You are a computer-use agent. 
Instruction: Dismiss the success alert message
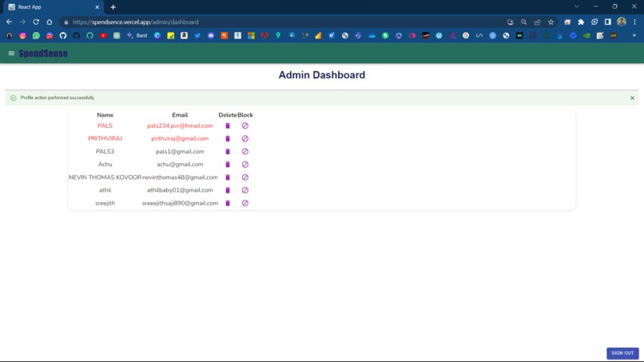pyautogui.click(x=632, y=97)
